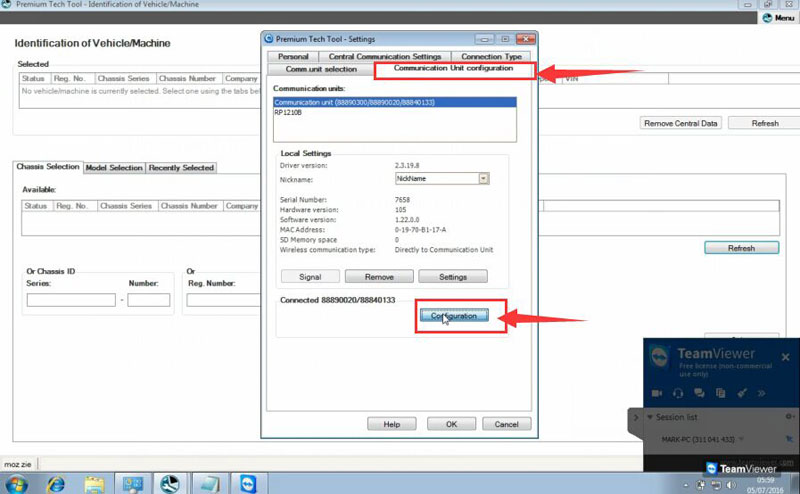Click the MAC Address value 0-19-70-B1-17-A

420,230
